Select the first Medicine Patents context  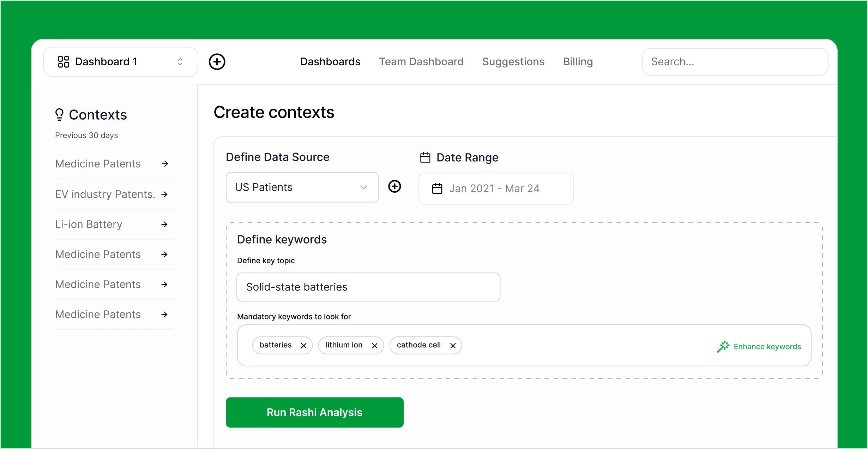tap(98, 164)
